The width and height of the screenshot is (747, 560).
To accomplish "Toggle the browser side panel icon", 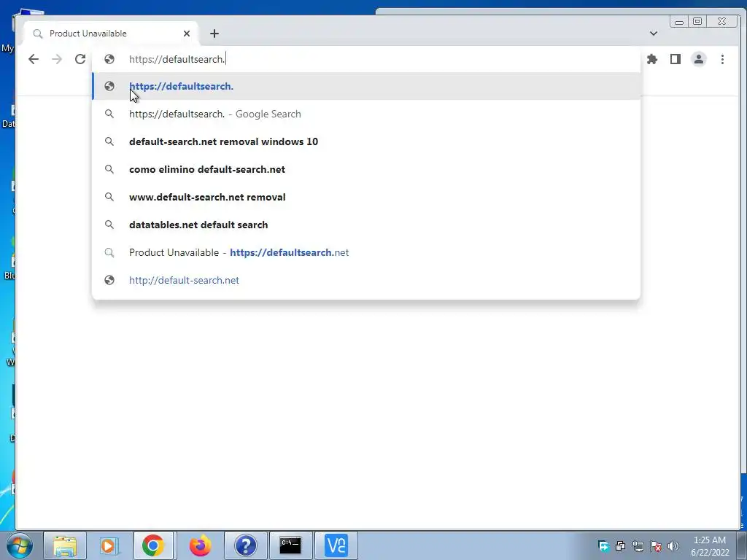I will pos(675,59).
